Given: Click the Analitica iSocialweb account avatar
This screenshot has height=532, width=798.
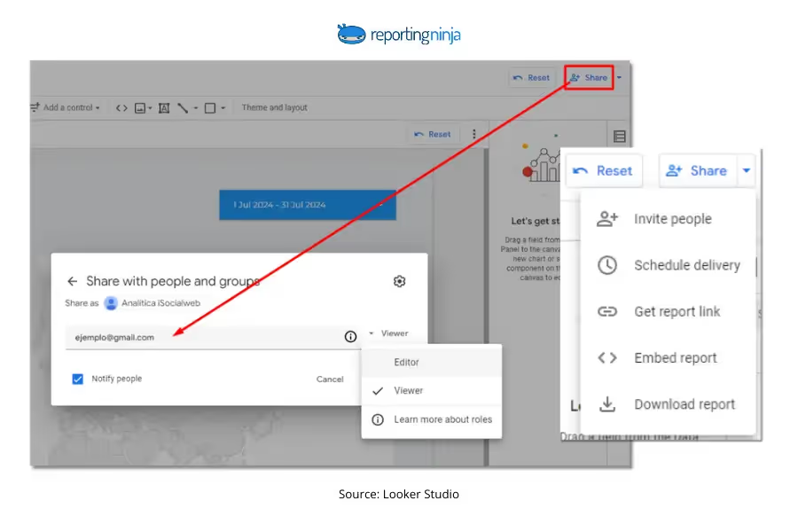Looking at the screenshot, I should (x=111, y=303).
